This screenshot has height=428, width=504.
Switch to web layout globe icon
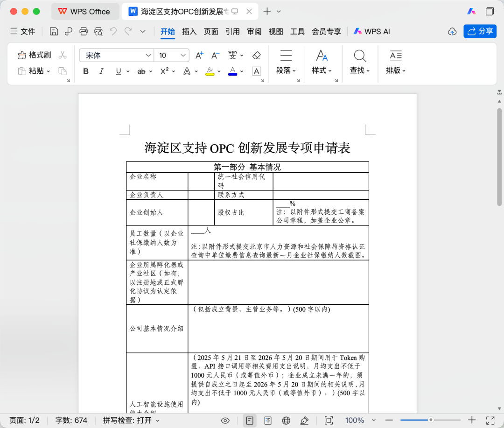(286, 420)
